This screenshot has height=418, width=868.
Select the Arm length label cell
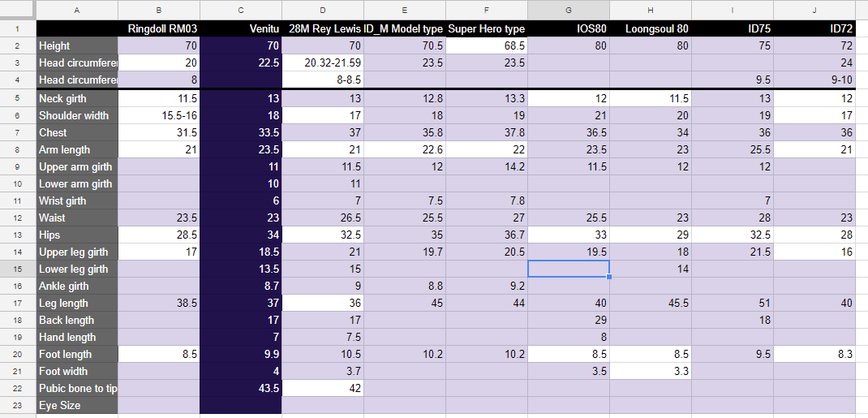pos(77,150)
